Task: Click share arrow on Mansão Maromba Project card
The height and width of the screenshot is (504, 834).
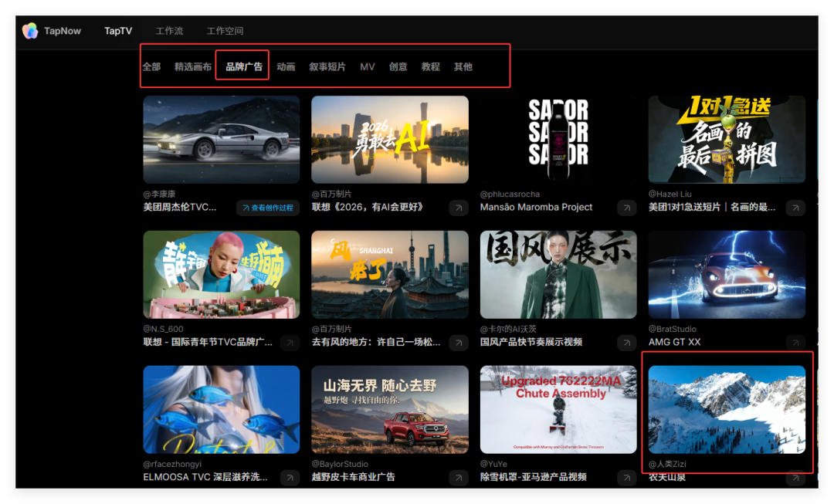Action: tap(626, 208)
